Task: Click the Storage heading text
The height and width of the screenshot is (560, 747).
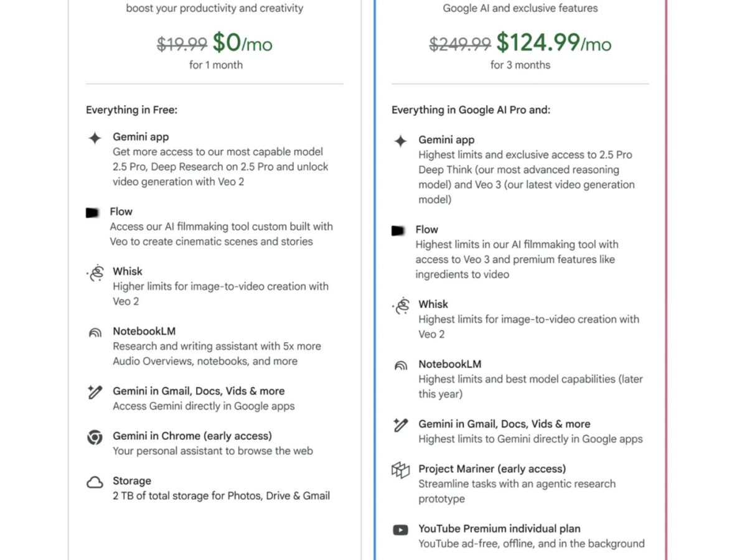Action: coord(131,481)
